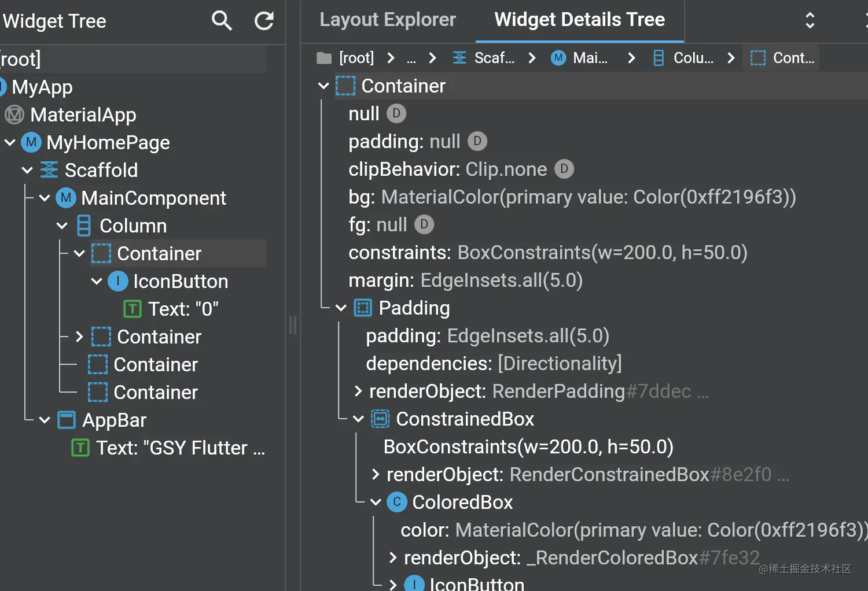This screenshot has width=868, height=591.
Task: Click the MyHomePage M icon
Action: (x=31, y=142)
